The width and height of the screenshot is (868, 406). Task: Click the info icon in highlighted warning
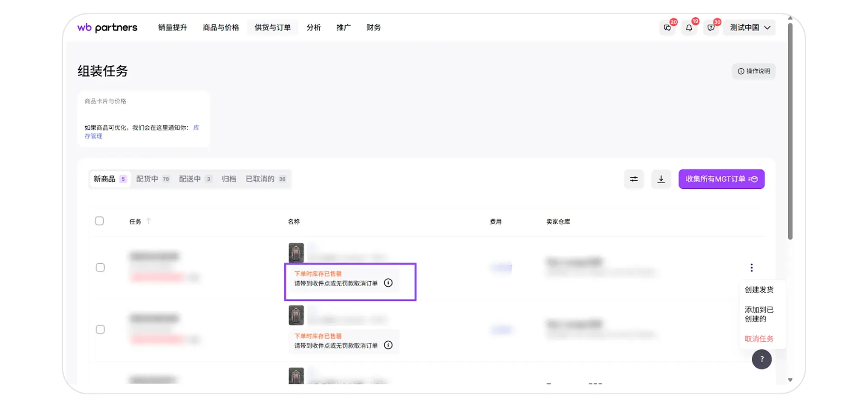[388, 283]
